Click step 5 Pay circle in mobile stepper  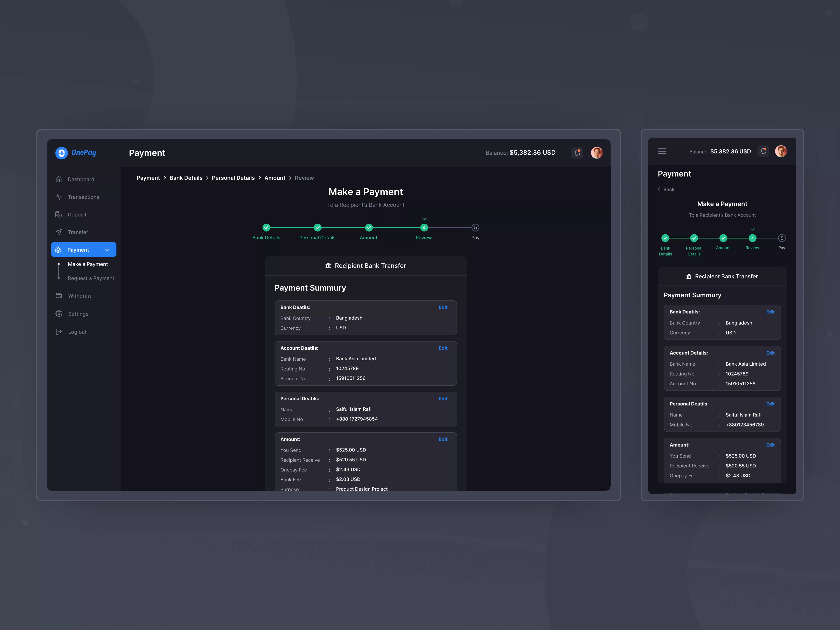(x=782, y=238)
